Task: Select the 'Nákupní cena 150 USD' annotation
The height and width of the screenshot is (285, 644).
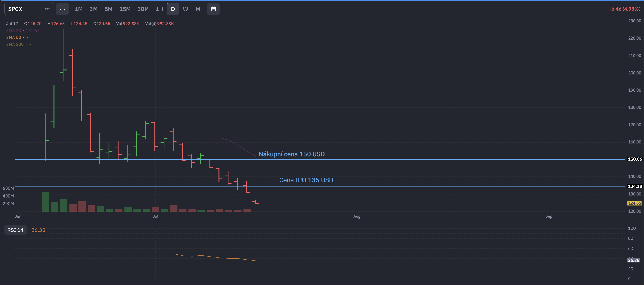Action: [x=291, y=154]
